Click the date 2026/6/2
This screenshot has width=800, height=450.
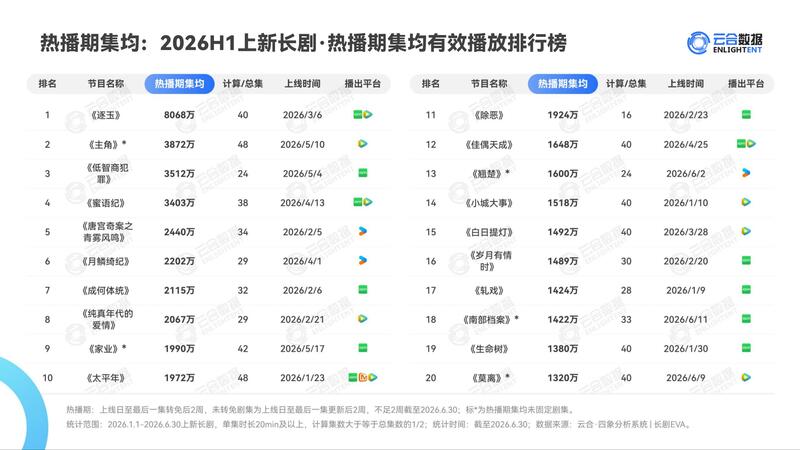pyautogui.click(x=686, y=173)
